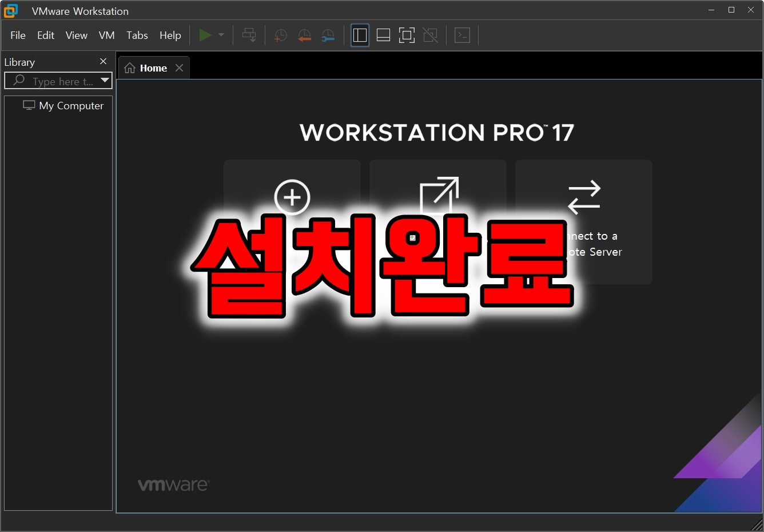Open the Help menu

coord(170,35)
